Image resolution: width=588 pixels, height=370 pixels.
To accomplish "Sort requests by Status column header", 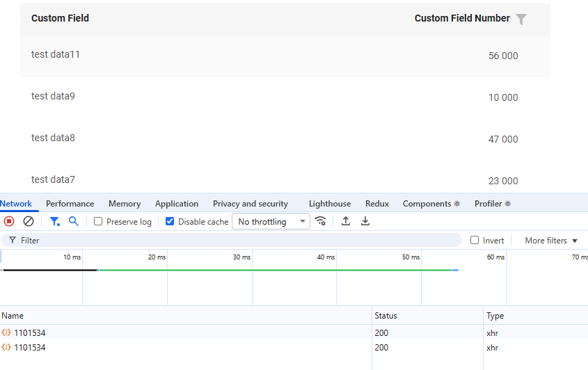I will pos(386,316).
